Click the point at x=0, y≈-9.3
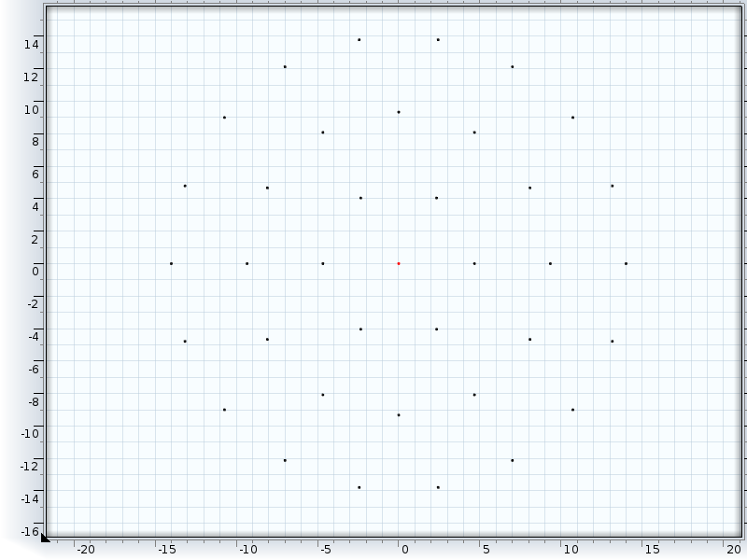 pos(399,415)
